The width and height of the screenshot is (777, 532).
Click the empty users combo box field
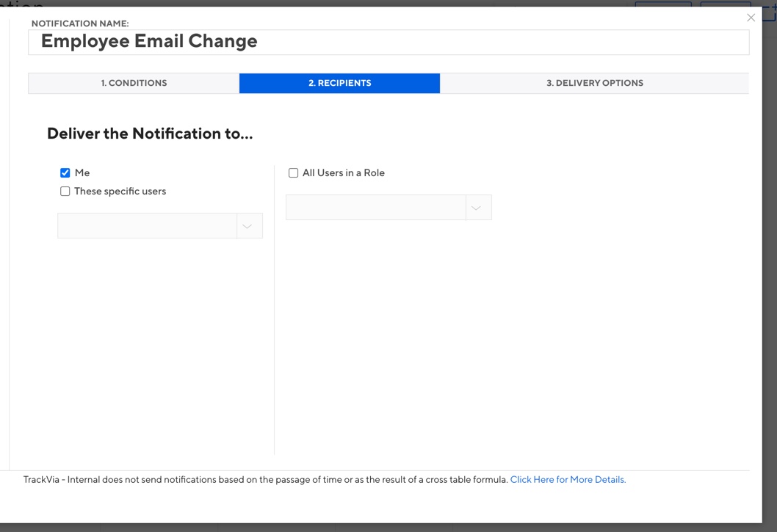tap(145, 225)
